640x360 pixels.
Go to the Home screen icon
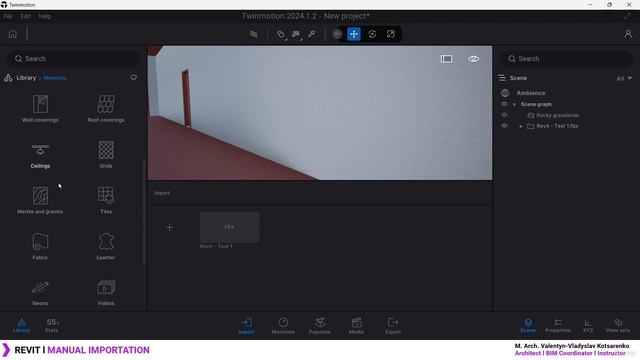(13, 34)
